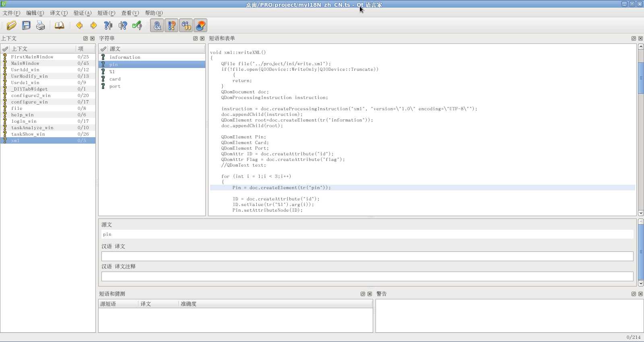The width and height of the screenshot is (644, 342).
Task: Click the 准确度 column header
Action: click(x=275, y=304)
